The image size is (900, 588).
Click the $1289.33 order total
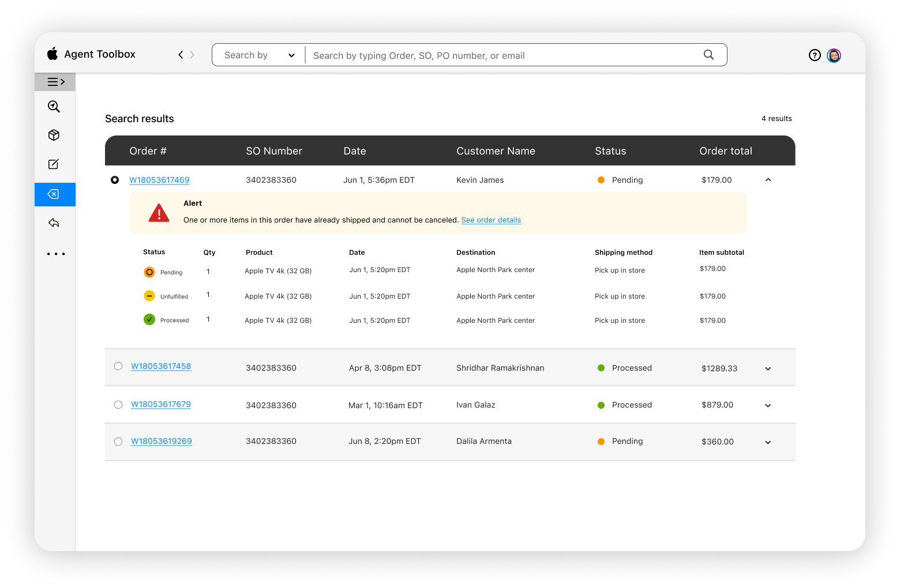click(719, 368)
